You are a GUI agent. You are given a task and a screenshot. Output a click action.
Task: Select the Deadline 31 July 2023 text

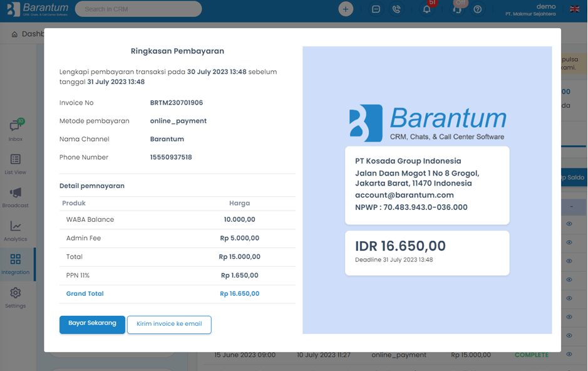[x=394, y=259]
